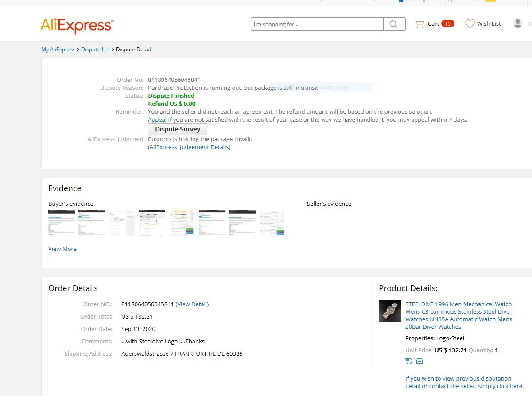Open sixth buyer's evidence thumbnail
This screenshot has height=396, width=532.
pyautogui.click(x=212, y=223)
